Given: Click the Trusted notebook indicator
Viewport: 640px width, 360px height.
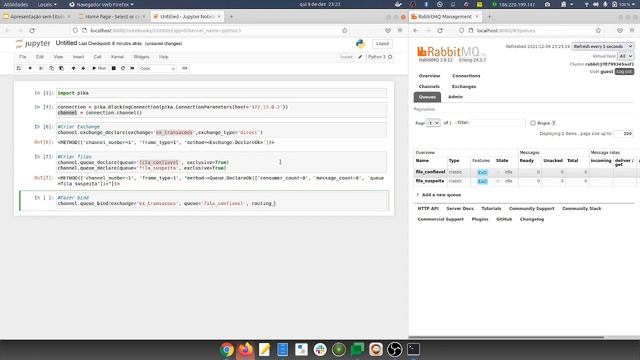Looking at the screenshot, I should [346, 57].
